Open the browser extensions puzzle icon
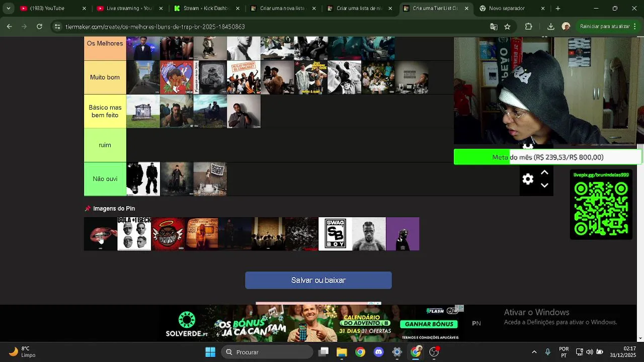 tap(528, 27)
